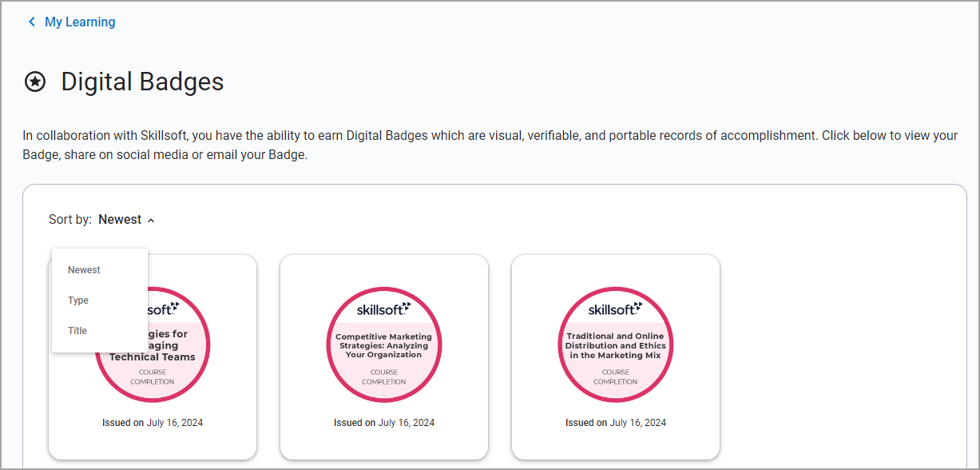Go back to My Learning
The height and width of the screenshot is (470, 980).
[x=80, y=22]
